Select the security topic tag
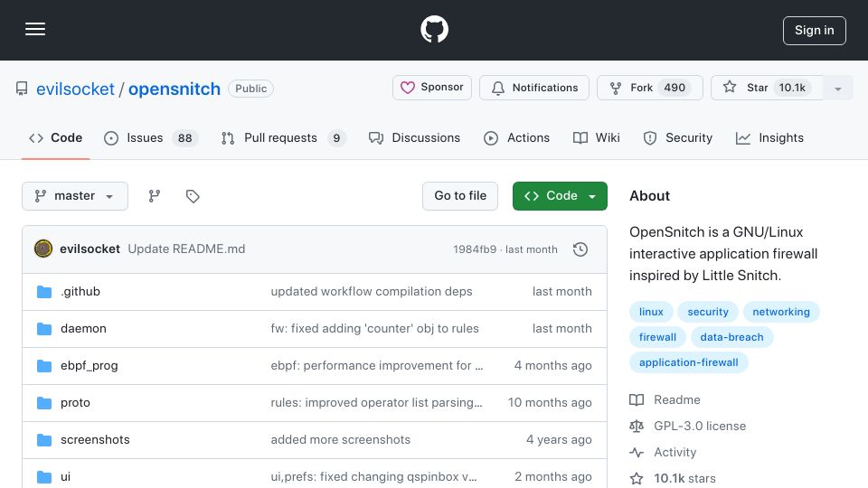This screenshot has height=488, width=868. click(x=708, y=312)
